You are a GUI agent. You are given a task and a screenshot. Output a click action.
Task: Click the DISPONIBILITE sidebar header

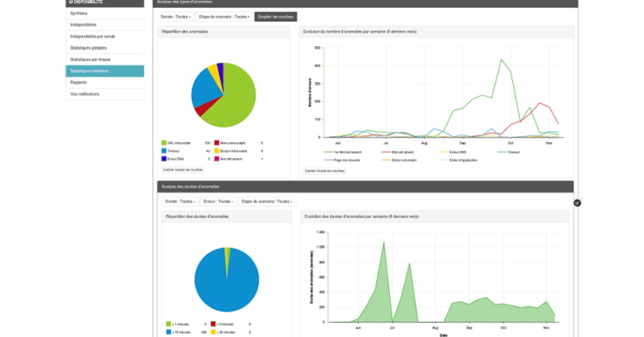point(105,3)
